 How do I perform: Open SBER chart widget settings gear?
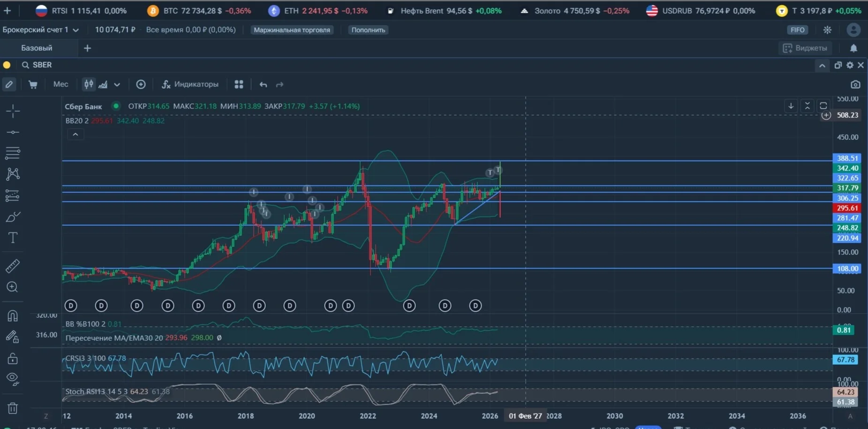click(x=850, y=65)
